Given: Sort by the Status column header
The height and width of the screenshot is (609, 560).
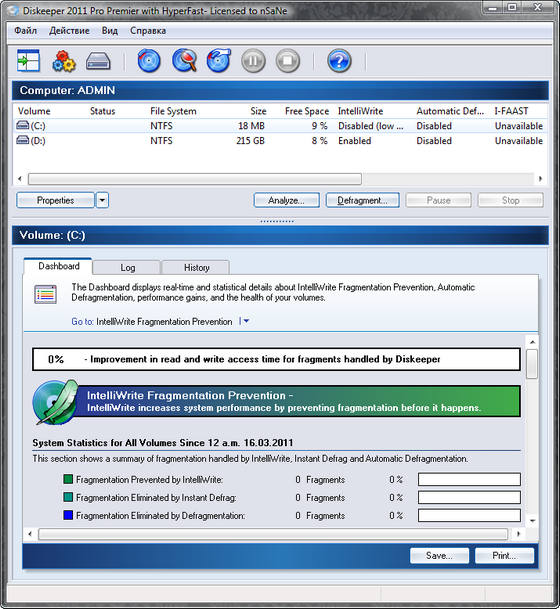Looking at the screenshot, I should coord(103,111).
